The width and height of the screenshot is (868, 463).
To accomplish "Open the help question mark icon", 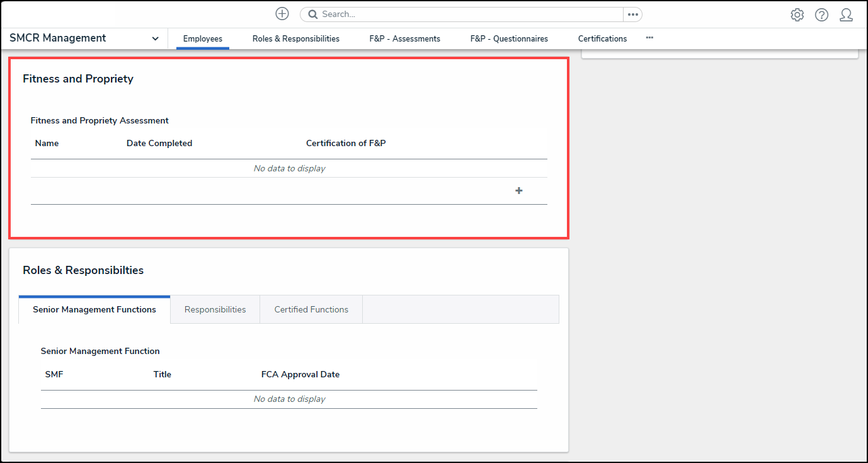I will pyautogui.click(x=821, y=15).
